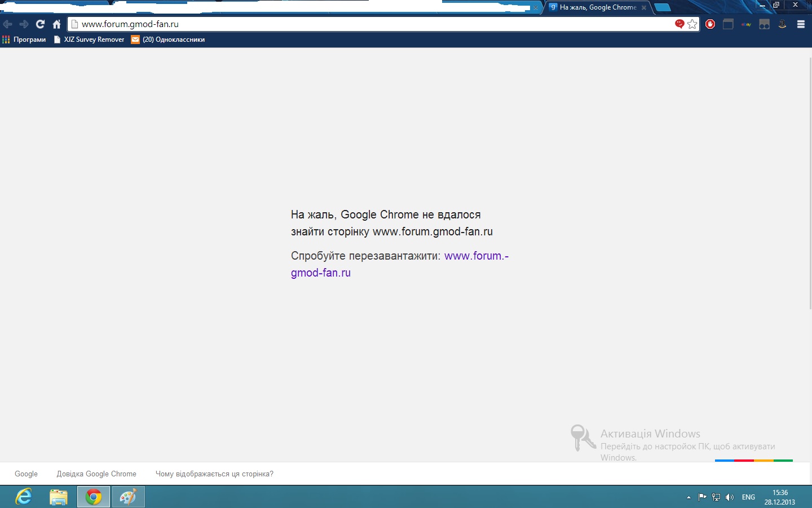
Task: Show hidden system tray icons
Action: coord(689,497)
